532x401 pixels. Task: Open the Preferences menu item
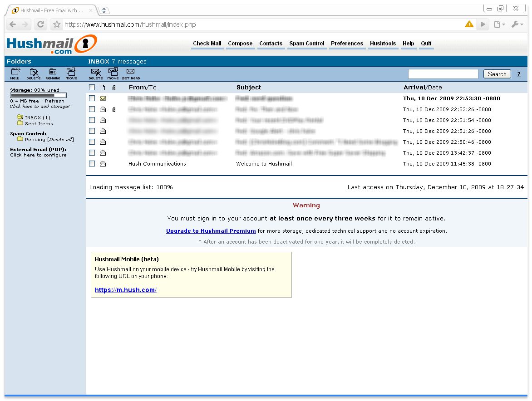(x=347, y=44)
